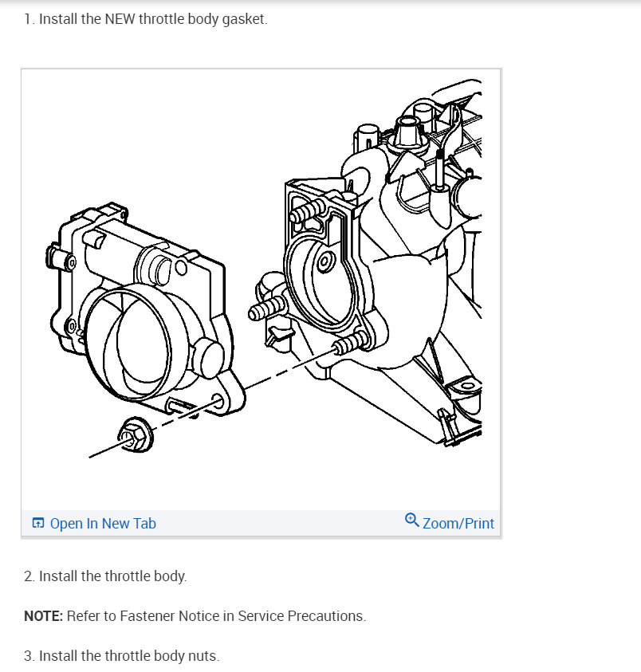Select step 2 Install the throttle body text
Screen dimensions: 641x672
(x=105, y=576)
